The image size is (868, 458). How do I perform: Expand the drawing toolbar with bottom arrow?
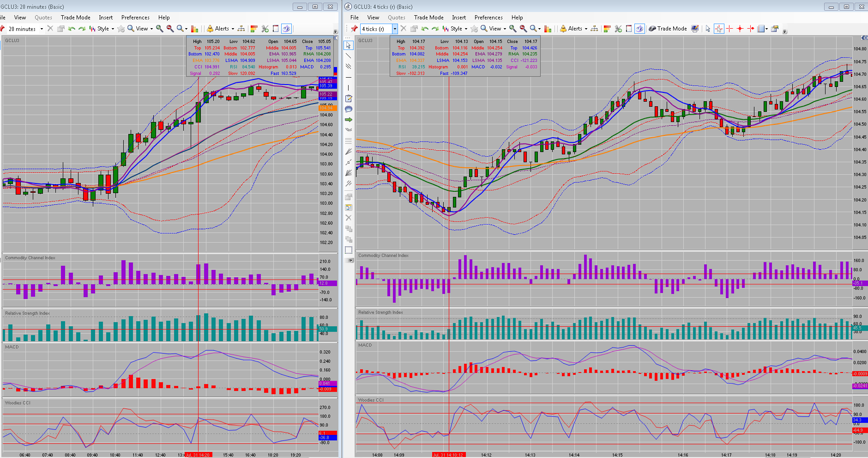350,261
